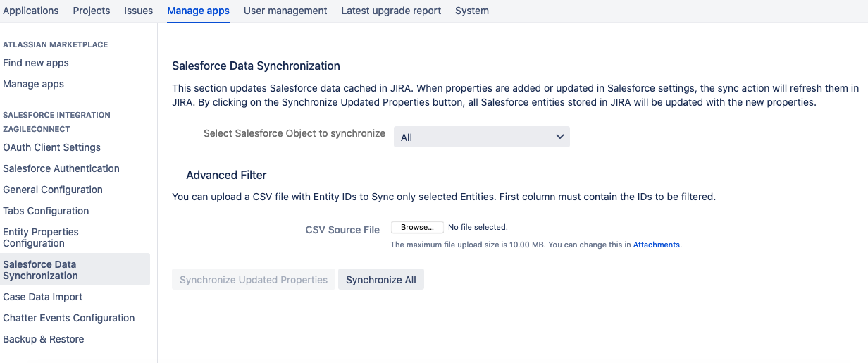Open Backup & Restore page
Image resolution: width=868 pixels, height=363 pixels.
[44, 339]
